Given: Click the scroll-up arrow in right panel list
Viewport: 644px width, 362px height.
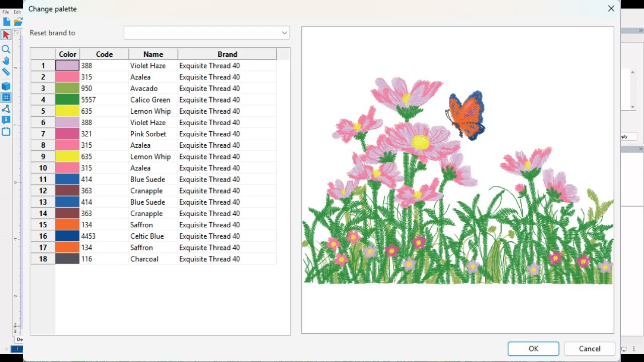Looking at the screenshot, I should 633,73.
